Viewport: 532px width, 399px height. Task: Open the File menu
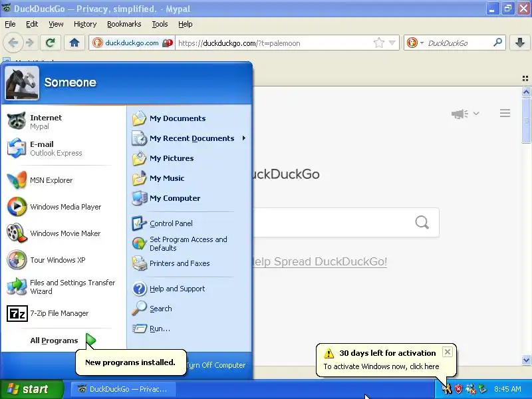pyautogui.click(x=10, y=24)
